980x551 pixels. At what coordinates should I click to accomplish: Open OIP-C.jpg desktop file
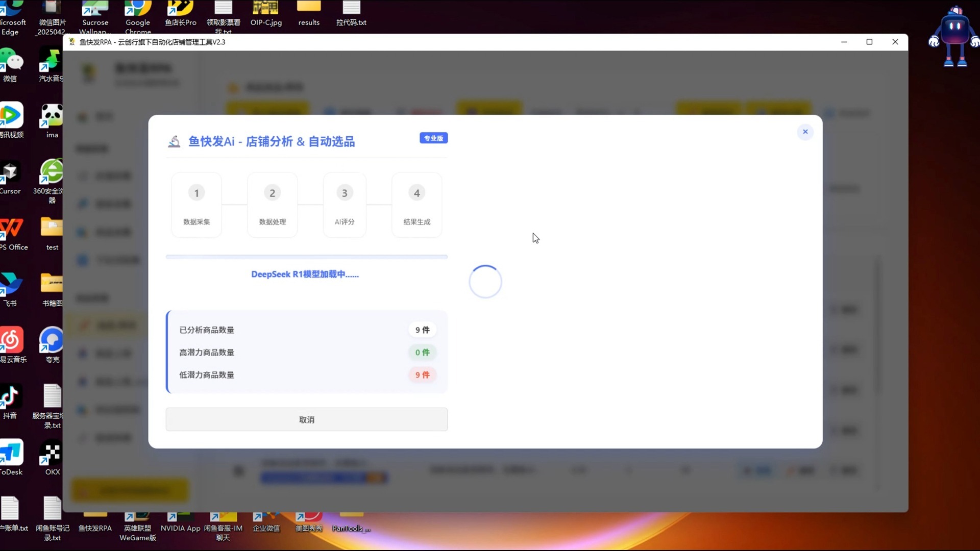pos(266,14)
